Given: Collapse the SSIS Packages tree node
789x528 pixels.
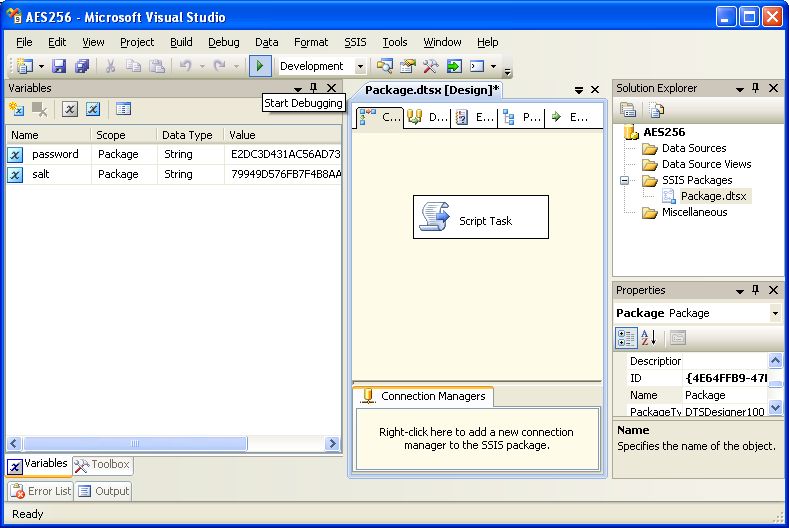Looking at the screenshot, I should [x=624, y=180].
